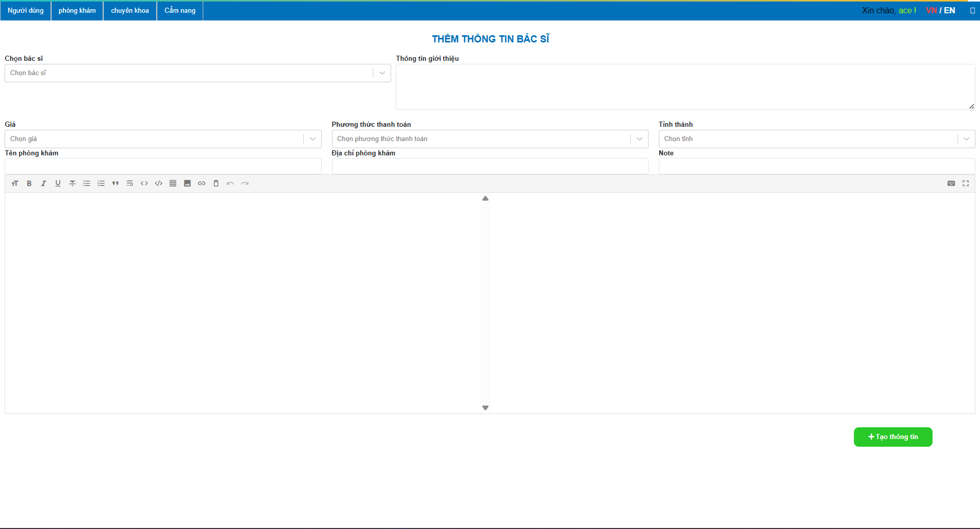This screenshot has height=529, width=980.
Task: Toggle the editor fullscreen mode
Action: [965, 183]
